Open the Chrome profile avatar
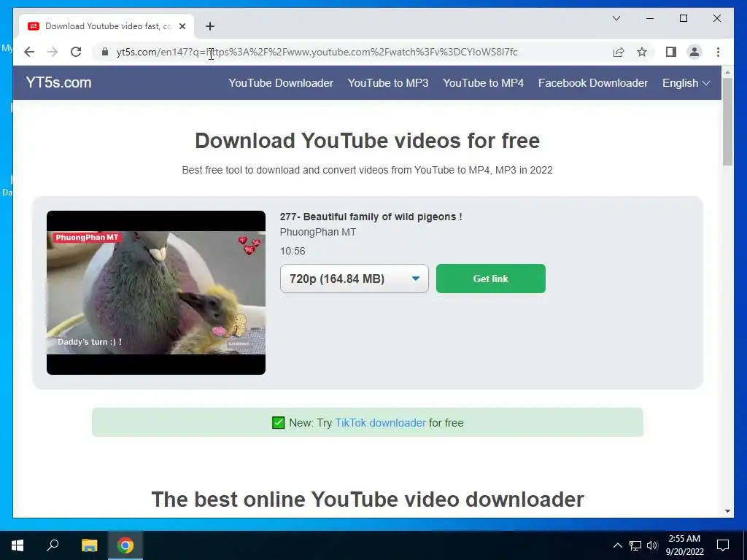This screenshot has height=560, width=747. (694, 52)
